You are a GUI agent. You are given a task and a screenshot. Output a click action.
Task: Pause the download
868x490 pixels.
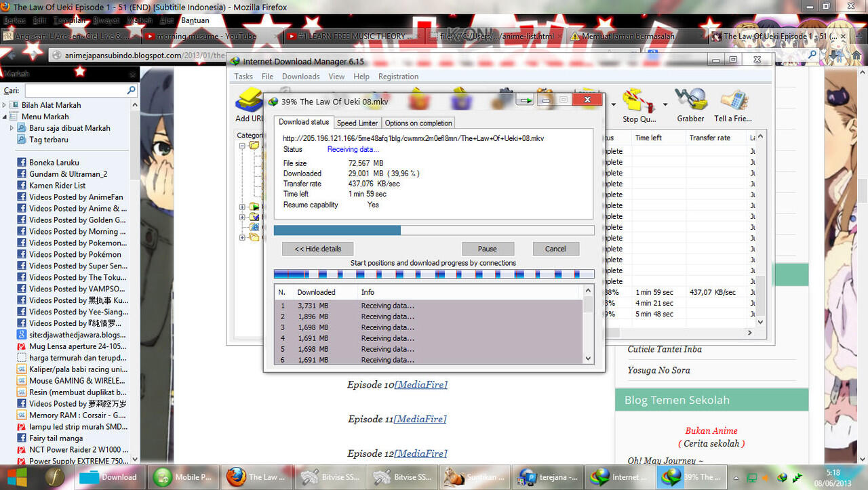(x=487, y=249)
